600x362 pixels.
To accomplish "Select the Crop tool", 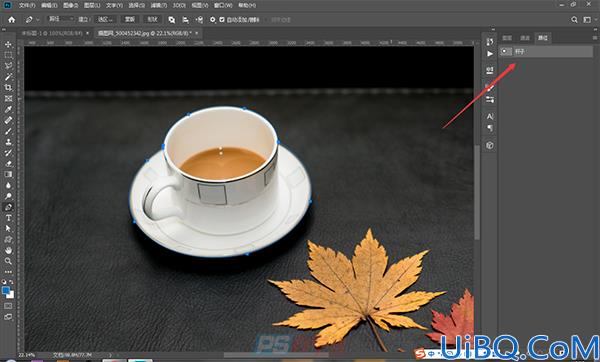I will click(x=8, y=88).
